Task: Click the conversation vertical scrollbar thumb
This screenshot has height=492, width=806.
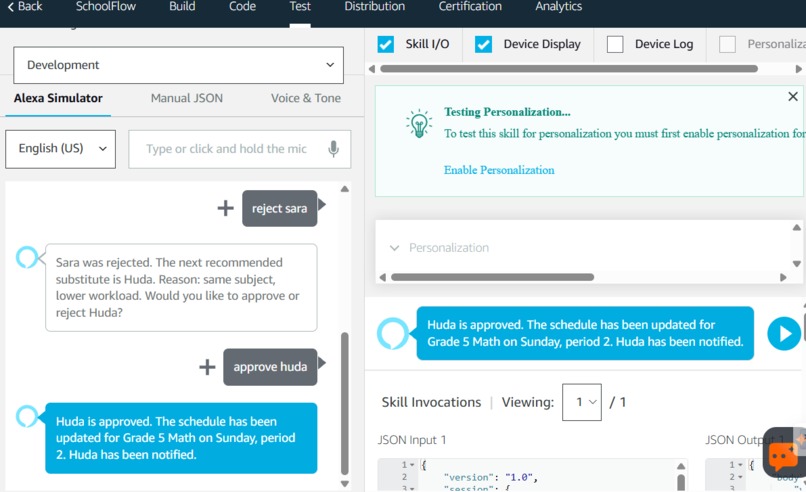Action: click(x=345, y=404)
